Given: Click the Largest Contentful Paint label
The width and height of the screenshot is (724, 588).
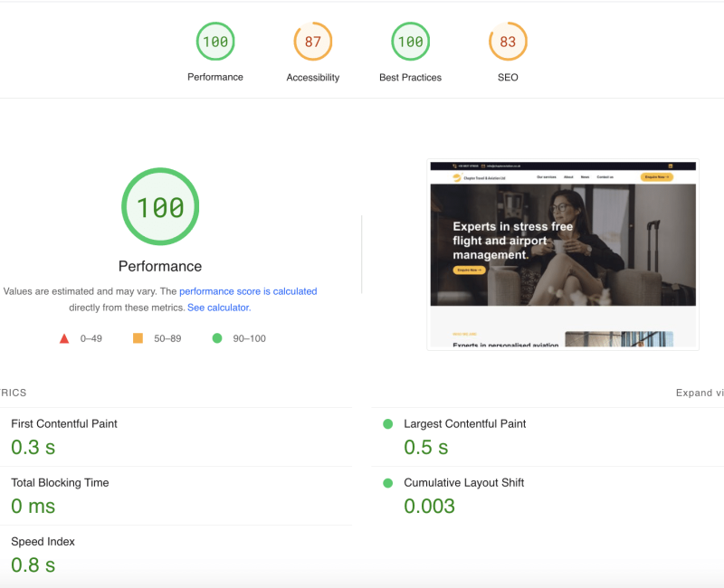Looking at the screenshot, I should pos(464,423).
